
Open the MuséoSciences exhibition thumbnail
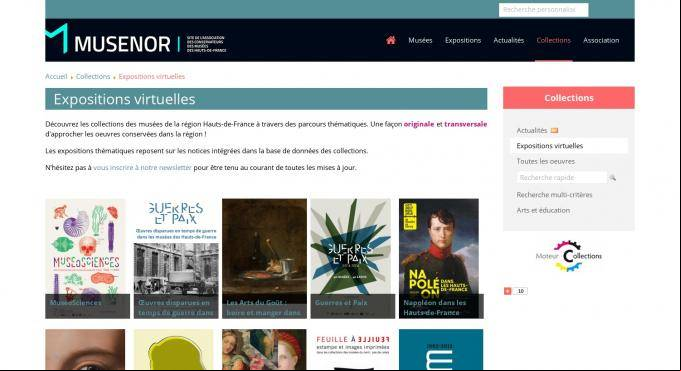tap(87, 258)
